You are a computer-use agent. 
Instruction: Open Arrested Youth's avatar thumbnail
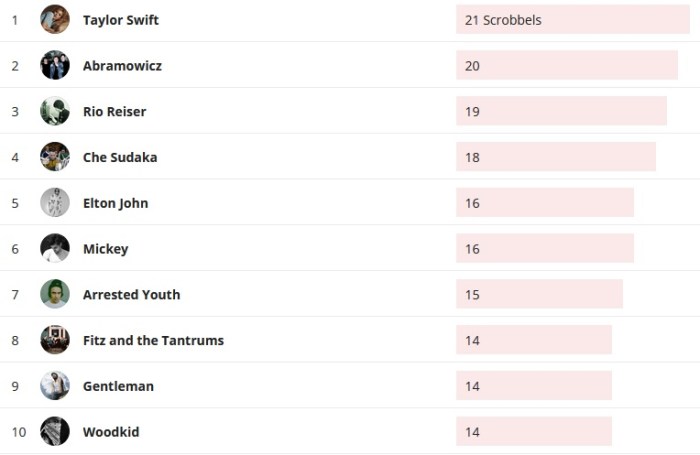point(55,294)
